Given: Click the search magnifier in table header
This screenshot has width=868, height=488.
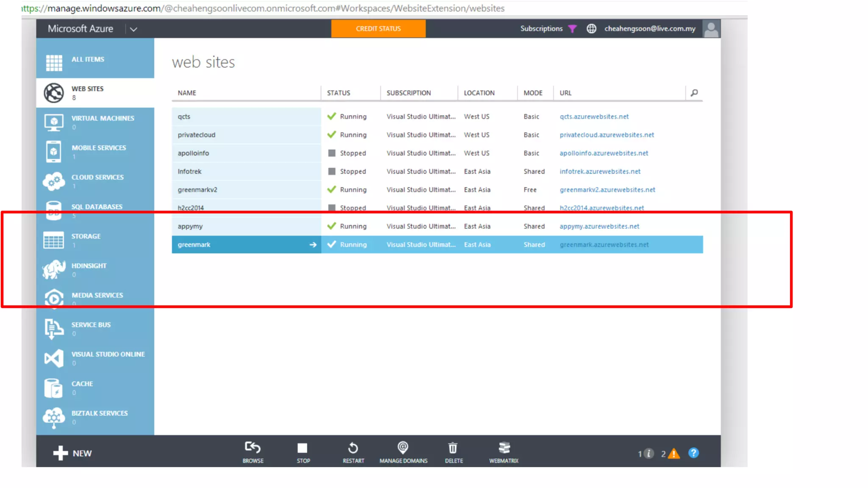Looking at the screenshot, I should (694, 93).
